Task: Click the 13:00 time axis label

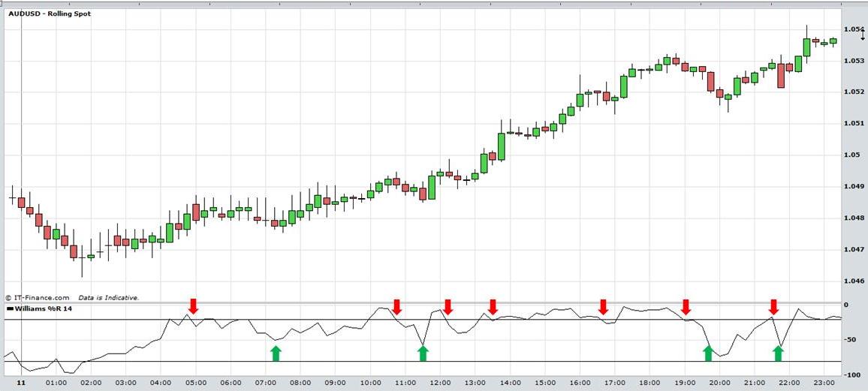Action: coord(475,383)
